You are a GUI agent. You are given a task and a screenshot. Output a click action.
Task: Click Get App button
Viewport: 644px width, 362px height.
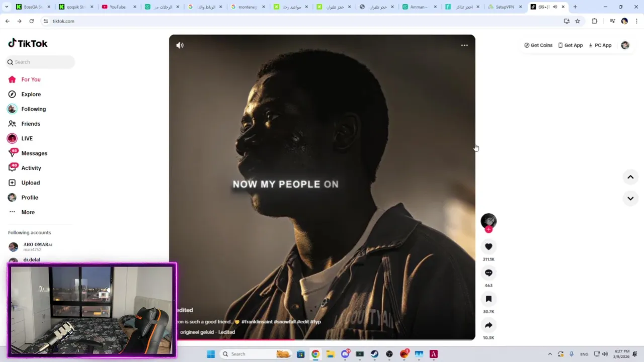[571, 45]
